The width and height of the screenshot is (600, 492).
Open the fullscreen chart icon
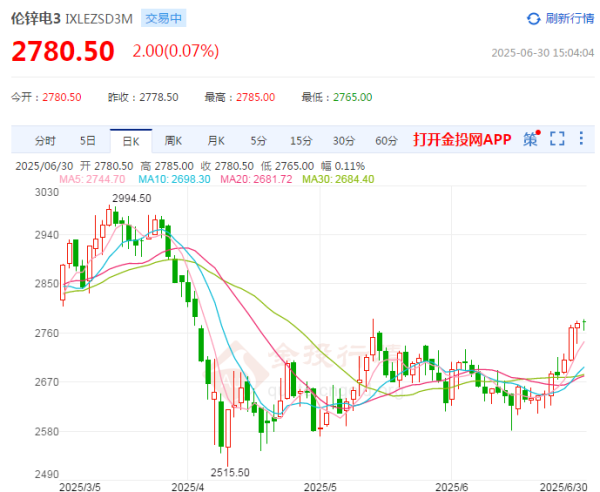[557, 138]
